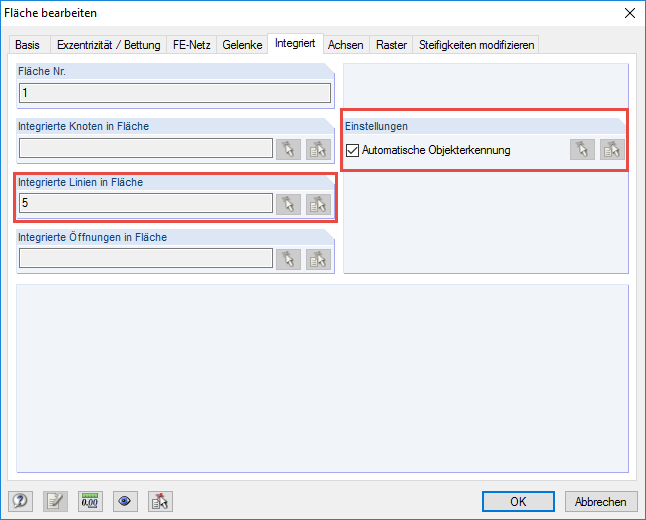Open opening selection list for Integrierte Öffnungen

318,259
